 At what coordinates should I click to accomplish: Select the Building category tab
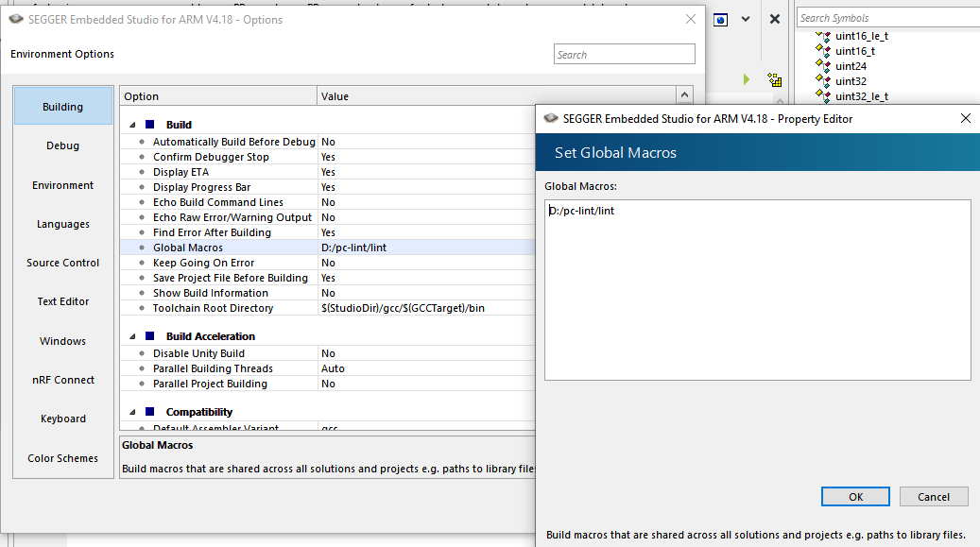click(63, 106)
